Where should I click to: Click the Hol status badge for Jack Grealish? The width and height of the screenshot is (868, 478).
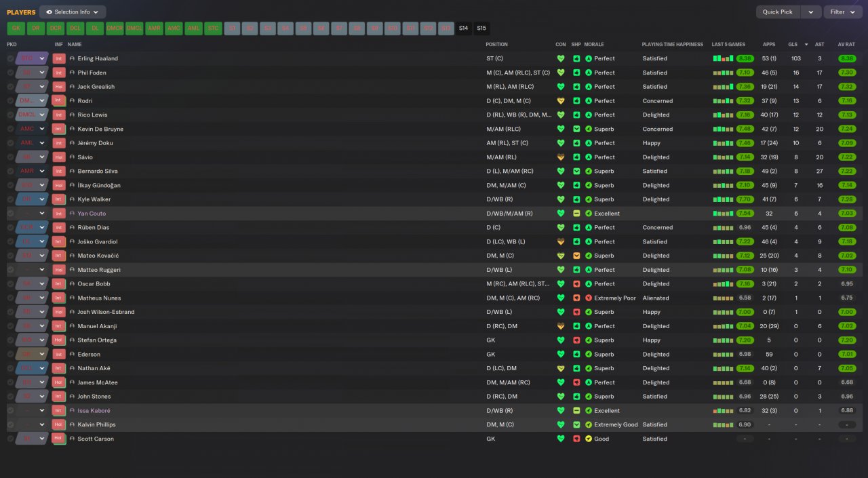[x=59, y=87]
